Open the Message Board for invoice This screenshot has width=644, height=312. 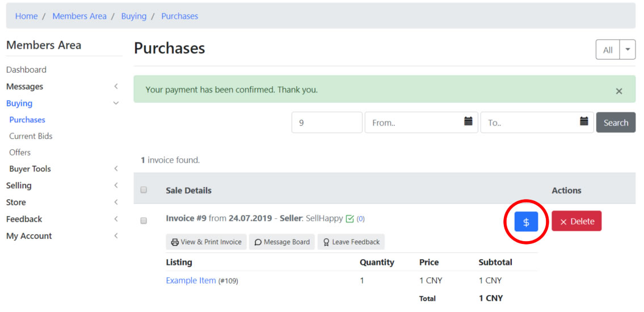coord(282,242)
